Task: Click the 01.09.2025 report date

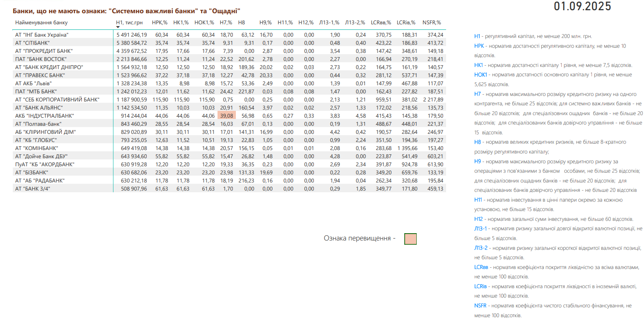Action: pyautogui.click(x=582, y=6)
